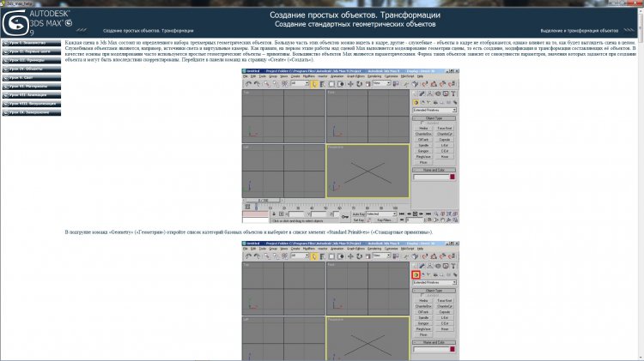644x361 pixels.
Task: Click time slider bar in upper screenshot
Action: tap(263, 201)
